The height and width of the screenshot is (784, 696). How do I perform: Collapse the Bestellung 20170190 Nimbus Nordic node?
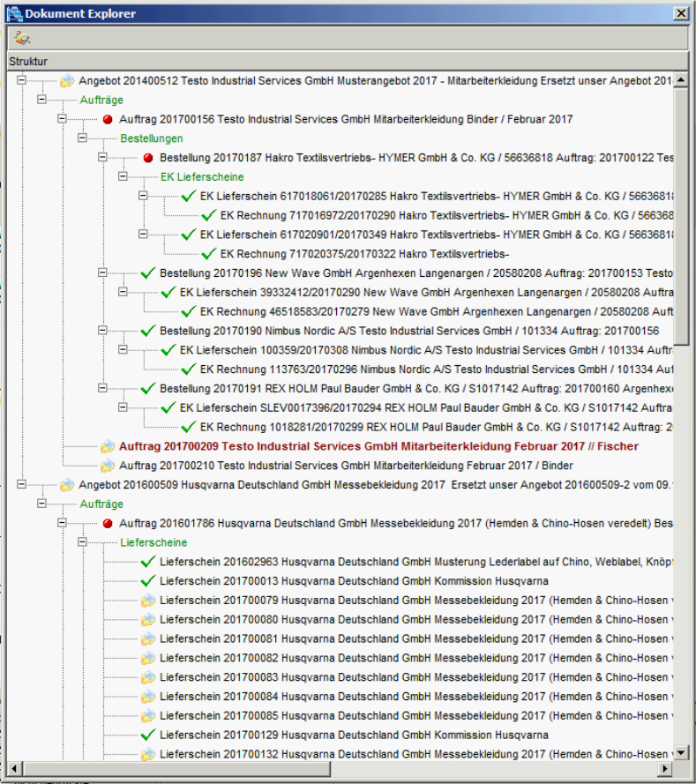[103, 331]
